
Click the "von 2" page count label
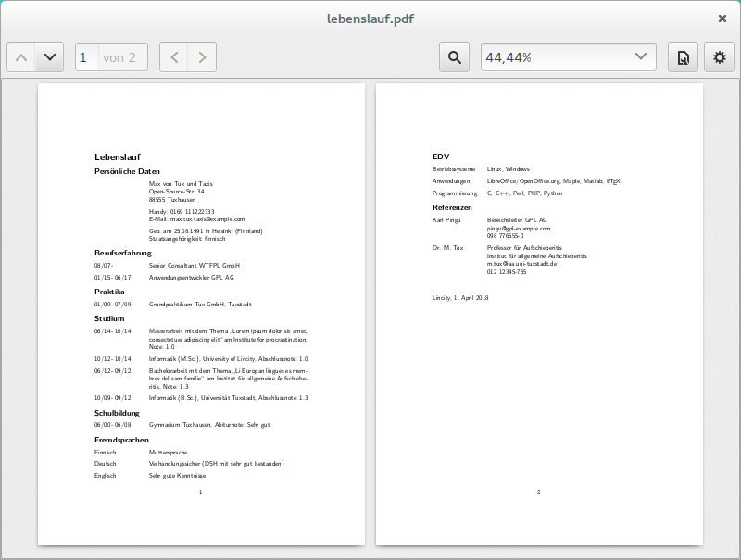pos(119,57)
